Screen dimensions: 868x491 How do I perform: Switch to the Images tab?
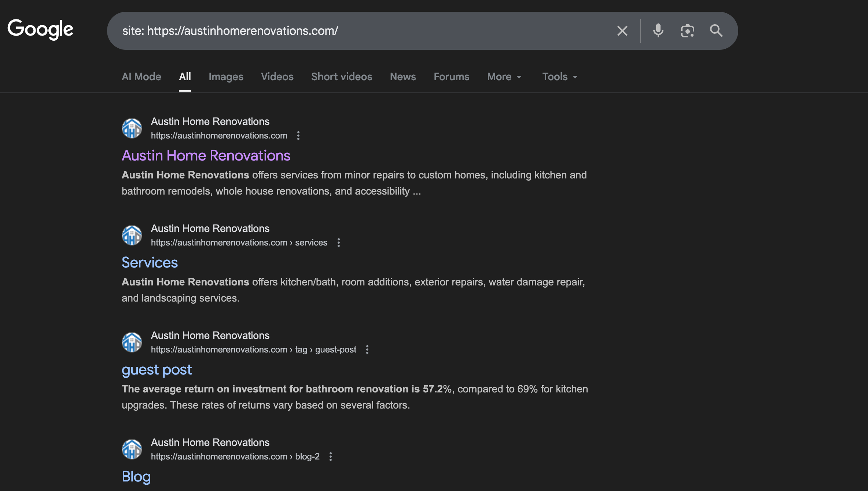226,77
